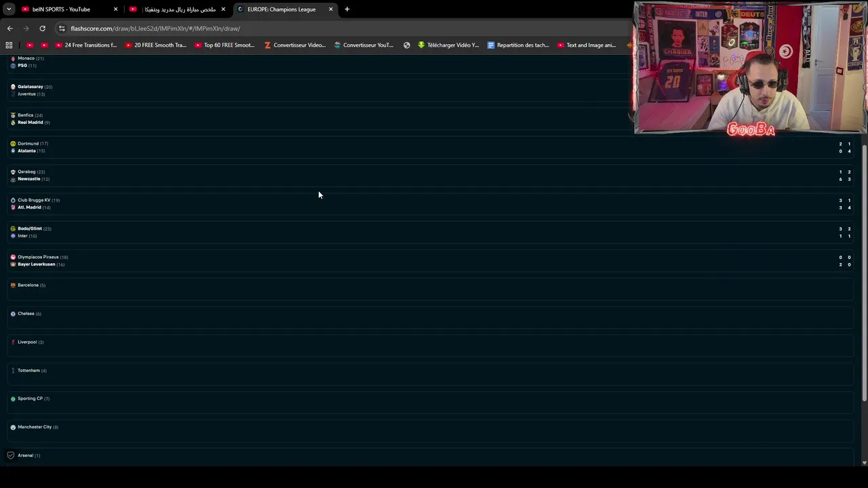Click the Manchester City team logo
This screenshot has height=488, width=868.
(13, 427)
